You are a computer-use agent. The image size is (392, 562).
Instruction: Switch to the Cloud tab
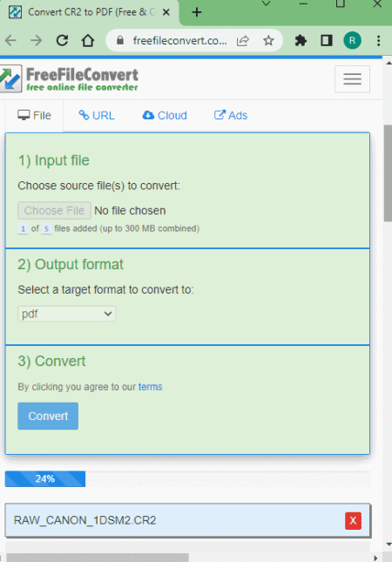(165, 115)
